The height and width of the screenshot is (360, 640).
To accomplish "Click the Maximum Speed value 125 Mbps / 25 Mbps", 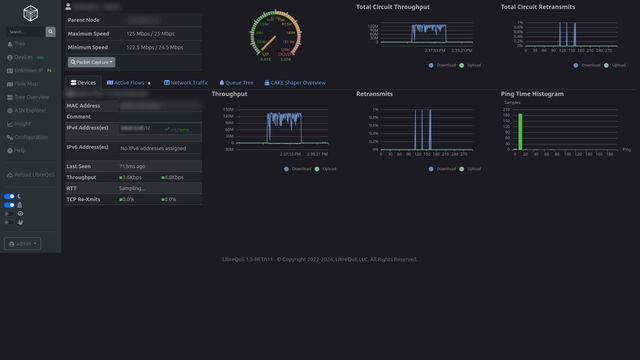I will (150, 33).
